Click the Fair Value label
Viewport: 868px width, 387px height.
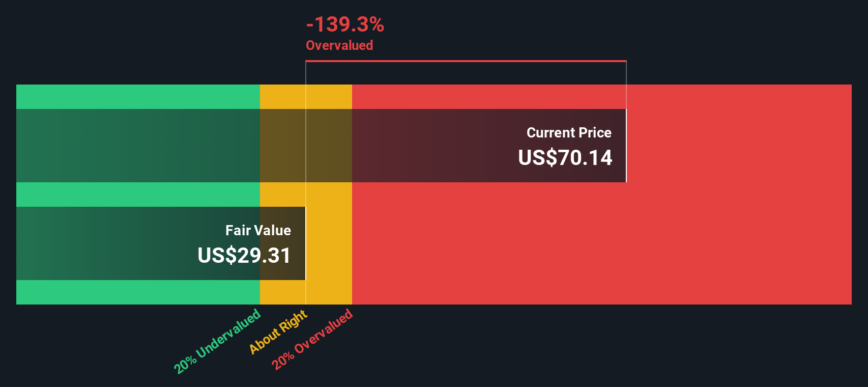pyautogui.click(x=258, y=231)
